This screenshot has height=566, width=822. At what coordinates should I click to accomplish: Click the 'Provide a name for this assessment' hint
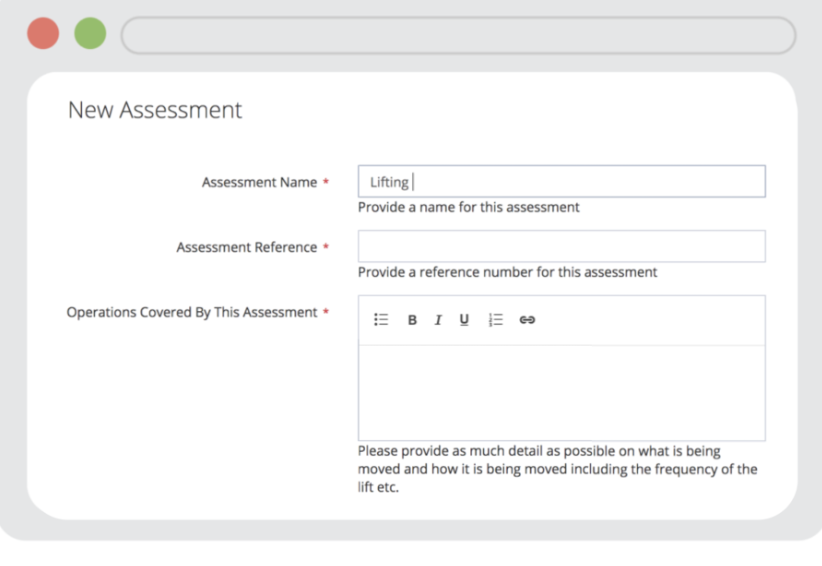click(468, 208)
